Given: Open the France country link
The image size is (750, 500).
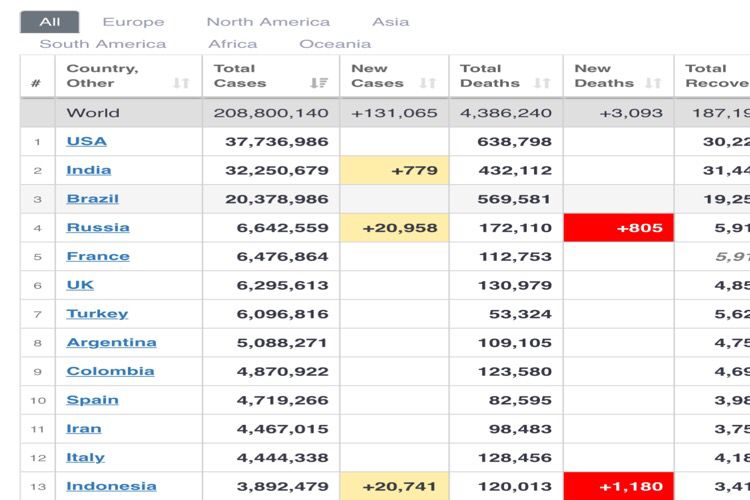Looking at the screenshot, I should pyautogui.click(x=98, y=256).
